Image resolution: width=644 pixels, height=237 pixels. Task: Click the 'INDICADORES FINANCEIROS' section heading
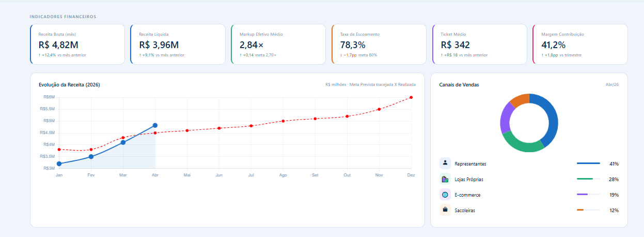click(x=63, y=17)
